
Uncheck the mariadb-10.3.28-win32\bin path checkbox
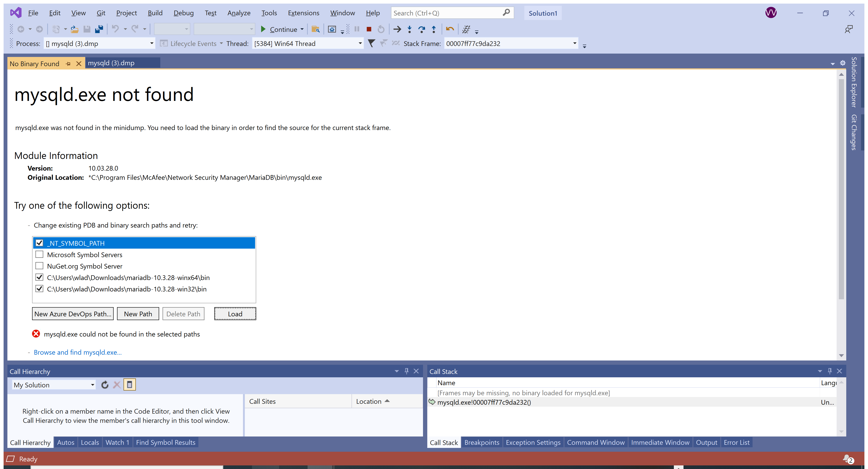coord(39,289)
